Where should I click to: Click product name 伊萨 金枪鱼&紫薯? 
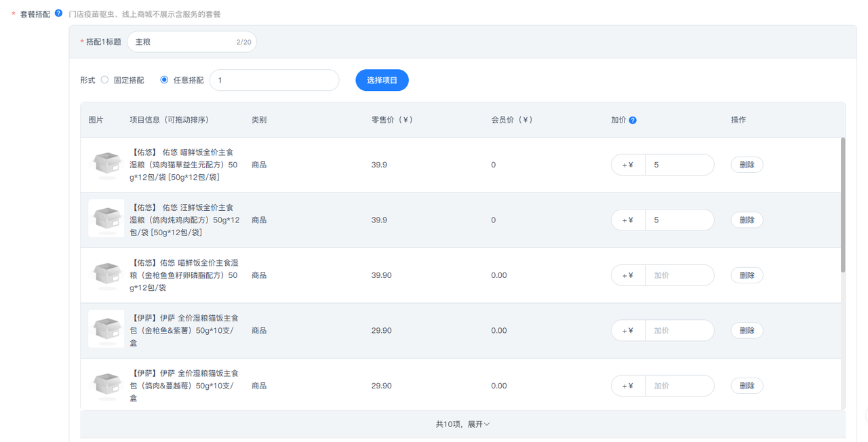(184, 331)
